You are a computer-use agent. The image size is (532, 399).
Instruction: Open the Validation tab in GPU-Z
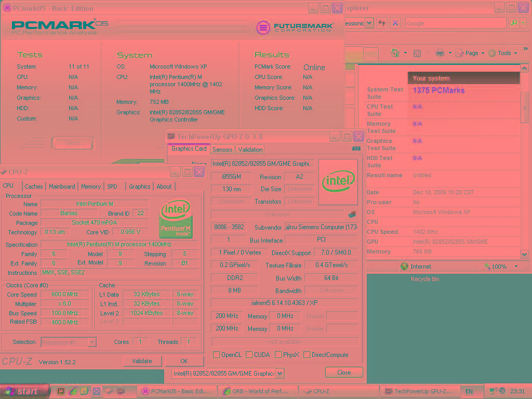[250, 149]
